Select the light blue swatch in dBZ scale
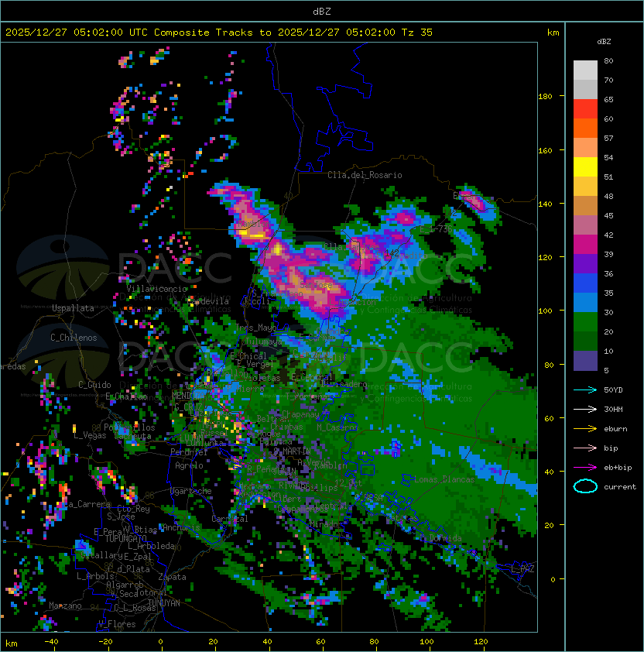This screenshot has width=644, height=652. pyautogui.click(x=585, y=302)
